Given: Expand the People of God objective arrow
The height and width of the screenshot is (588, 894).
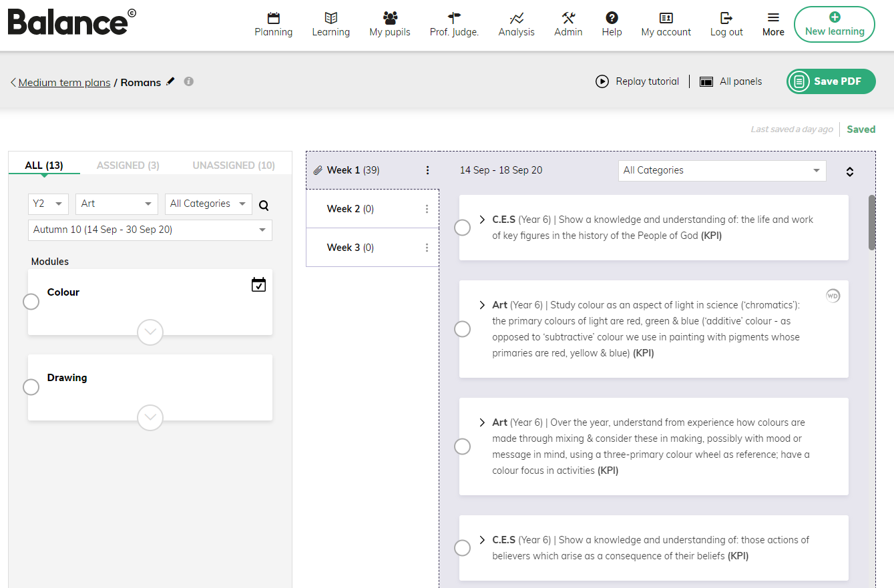Looking at the screenshot, I should point(482,220).
